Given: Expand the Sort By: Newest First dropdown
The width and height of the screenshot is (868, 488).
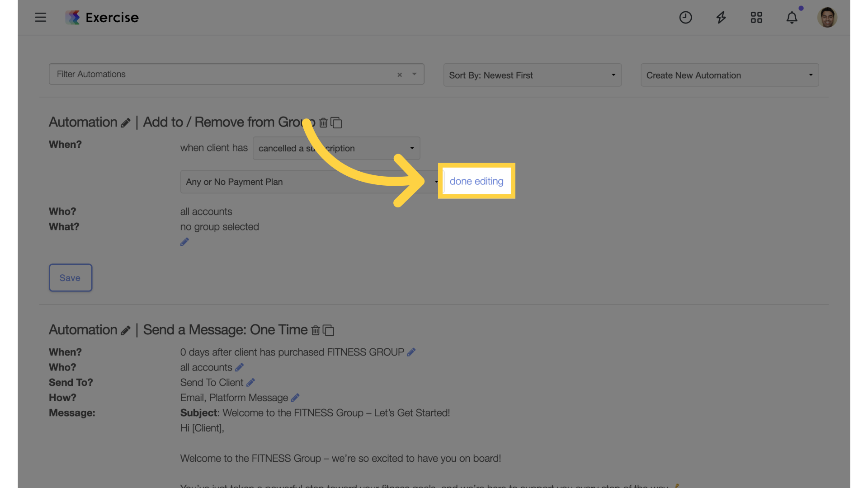Looking at the screenshot, I should point(533,75).
